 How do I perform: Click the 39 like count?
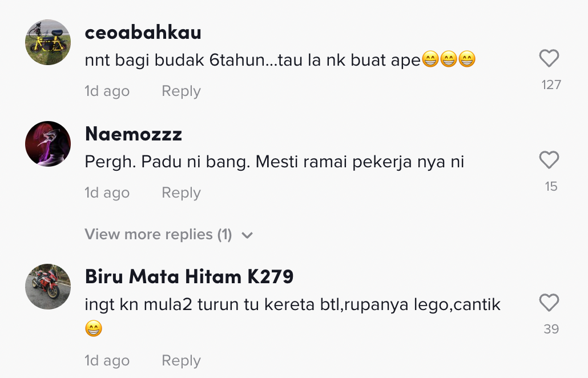pos(551,329)
